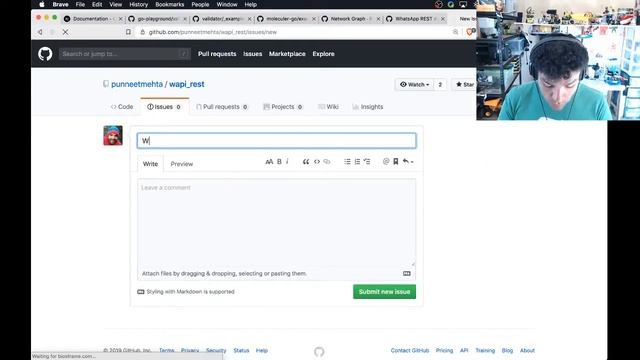Switch to the Preview tab

[182, 164]
